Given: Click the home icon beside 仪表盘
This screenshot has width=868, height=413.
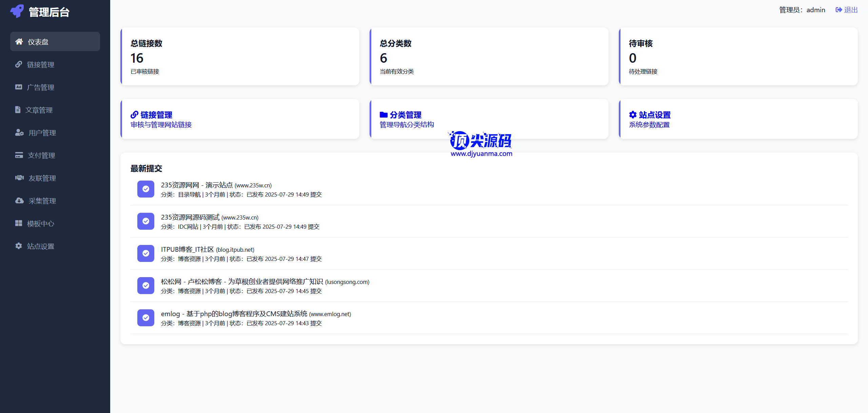Looking at the screenshot, I should tap(19, 42).
